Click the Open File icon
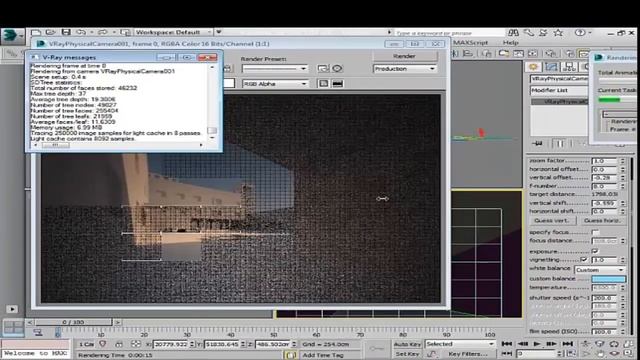Screen dimensions: 640x360 51,32
